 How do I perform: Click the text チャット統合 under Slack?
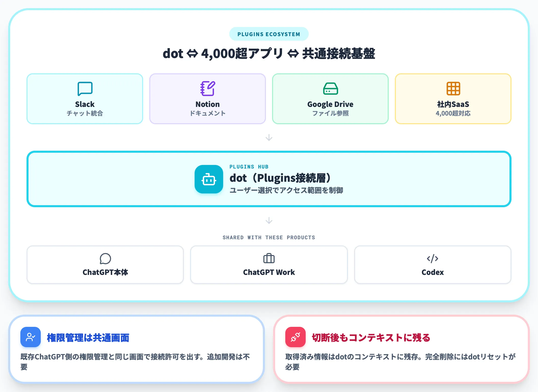point(85,113)
